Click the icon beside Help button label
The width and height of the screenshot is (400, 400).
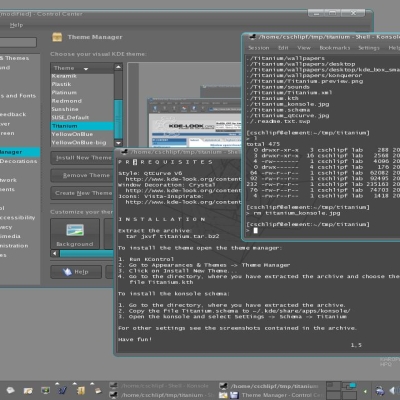click(67, 272)
